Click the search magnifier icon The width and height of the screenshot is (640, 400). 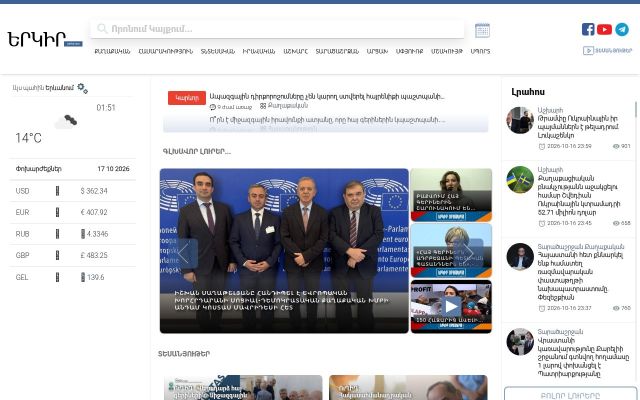pyautogui.click(x=102, y=29)
